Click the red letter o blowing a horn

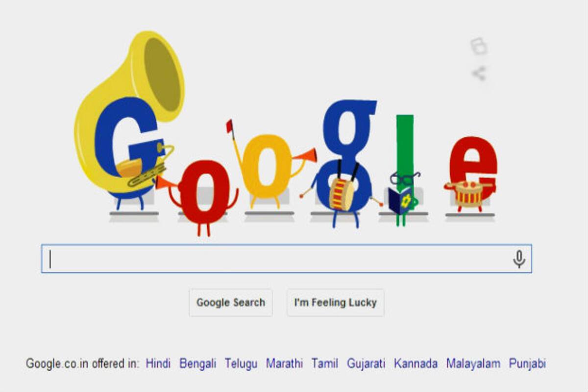204,194
